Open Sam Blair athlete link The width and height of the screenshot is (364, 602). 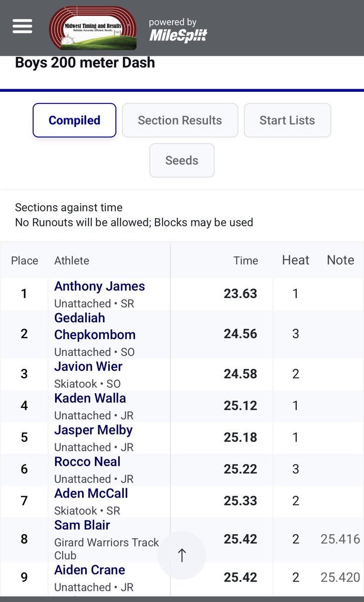tap(82, 525)
